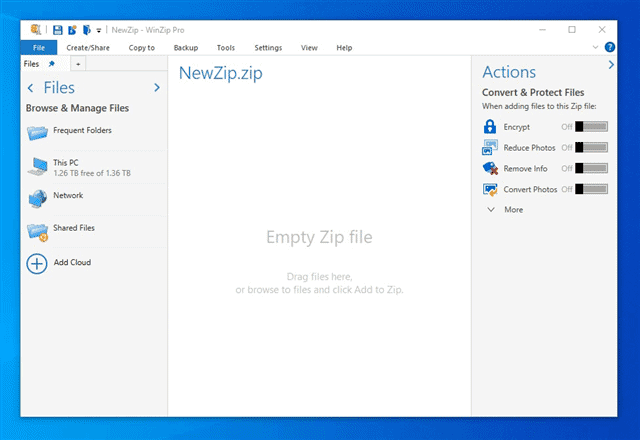Viewport: 640px width, 440px height.
Task: Open the Copy to tab
Action: (142, 48)
